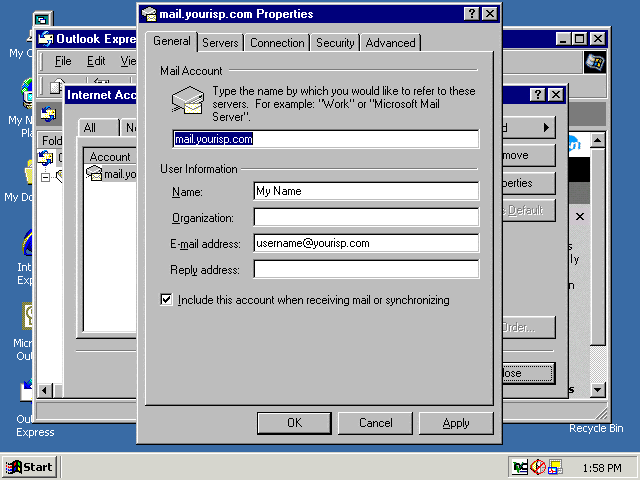
Task: Click the clock in the system tray
Action: click(602, 468)
